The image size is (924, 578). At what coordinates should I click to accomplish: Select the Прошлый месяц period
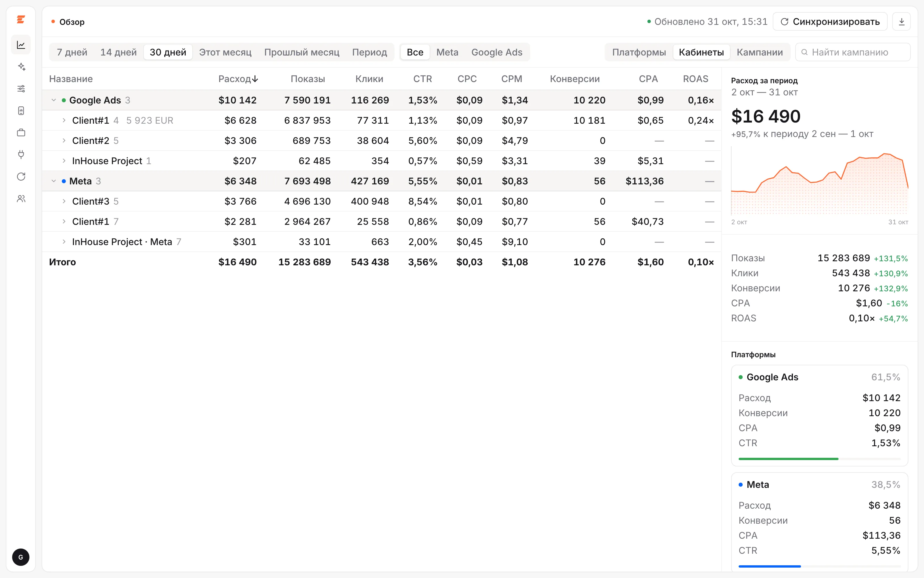[x=302, y=52]
